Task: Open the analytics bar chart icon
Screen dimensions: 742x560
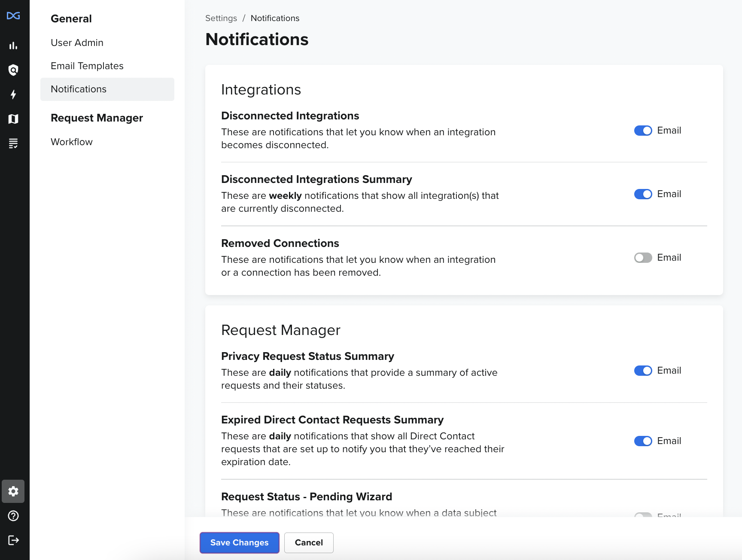Action: tap(13, 46)
